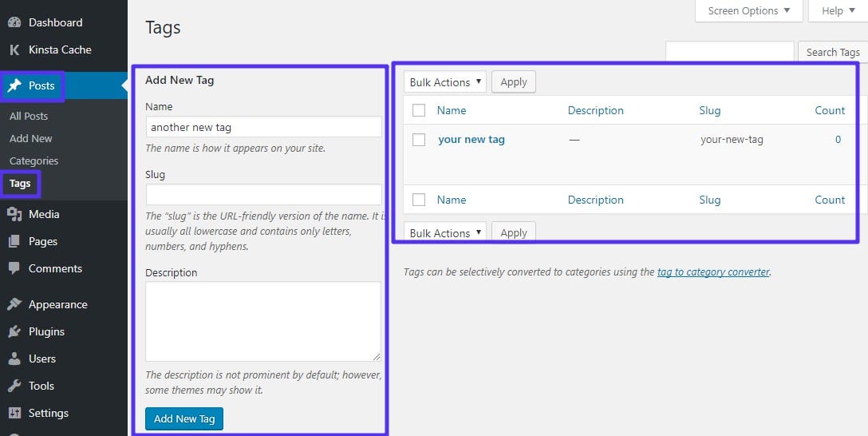This screenshot has height=436, width=868.
Task: Click the Slug text input field
Action: tap(263, 195)
